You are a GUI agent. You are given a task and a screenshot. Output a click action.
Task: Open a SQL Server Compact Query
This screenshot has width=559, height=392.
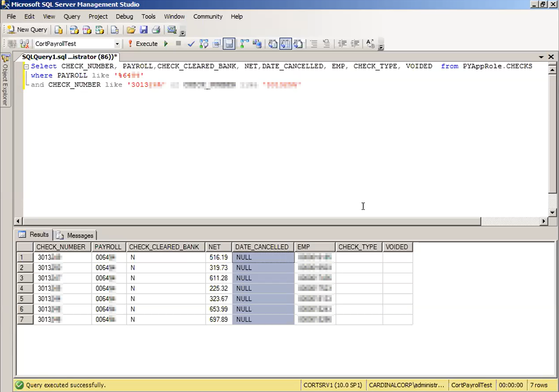[x=114, y=30]
